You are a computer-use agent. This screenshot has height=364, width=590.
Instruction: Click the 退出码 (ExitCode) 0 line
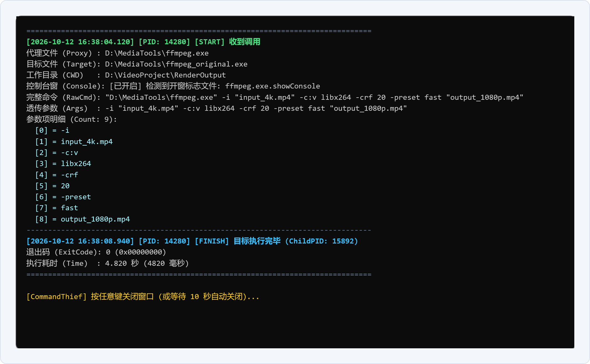(96, 252)
